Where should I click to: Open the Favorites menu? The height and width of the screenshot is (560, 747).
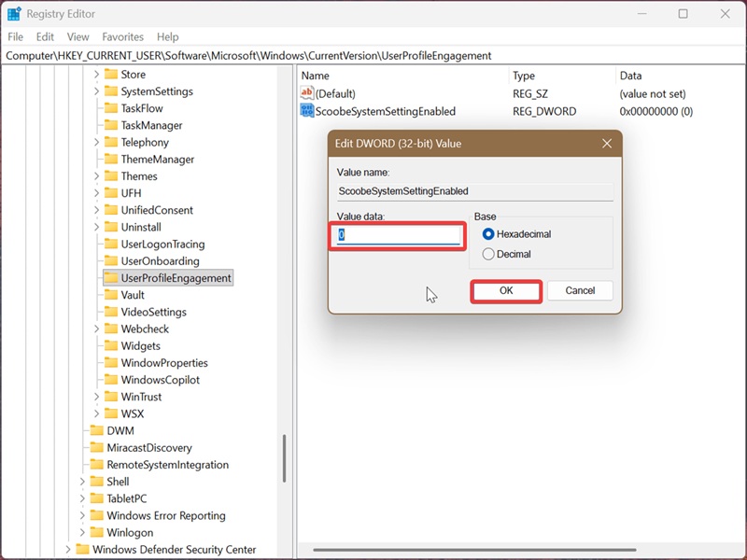coord(123,36)
